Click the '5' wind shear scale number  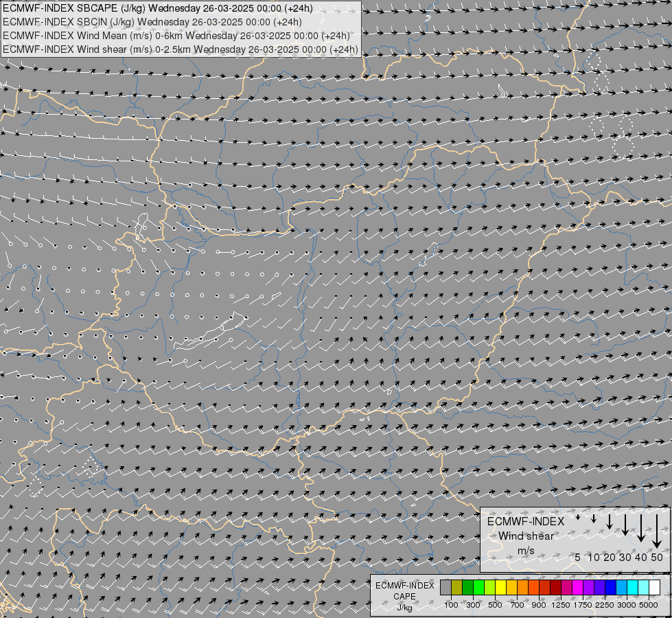pyautogui.click(x=578, y=557)
